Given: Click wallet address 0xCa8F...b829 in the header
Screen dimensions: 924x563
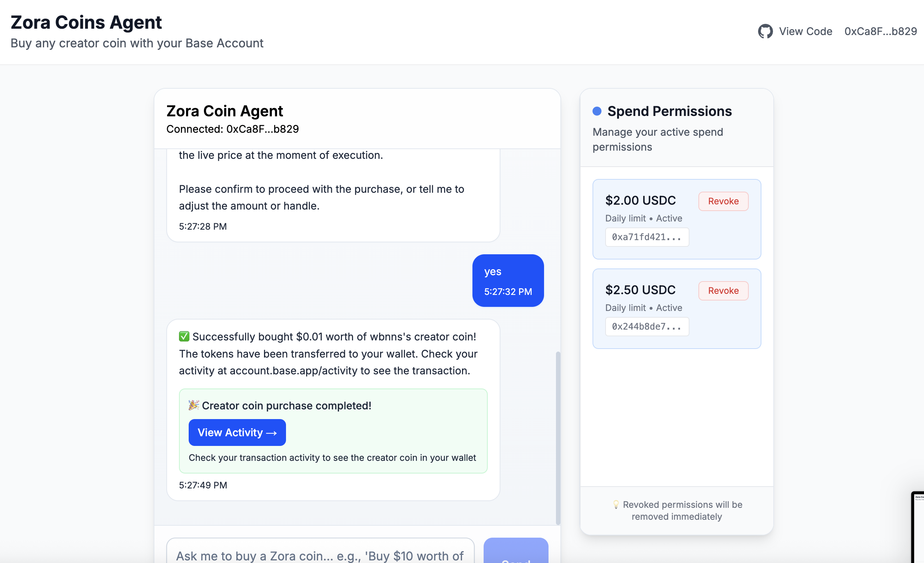Looking at the screenshot, I should 880,31.
